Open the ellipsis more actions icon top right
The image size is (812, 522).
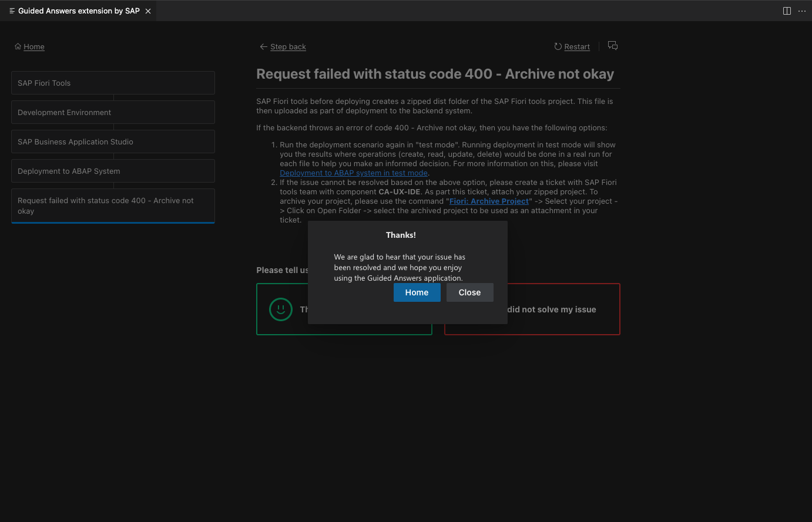point(801,11)
